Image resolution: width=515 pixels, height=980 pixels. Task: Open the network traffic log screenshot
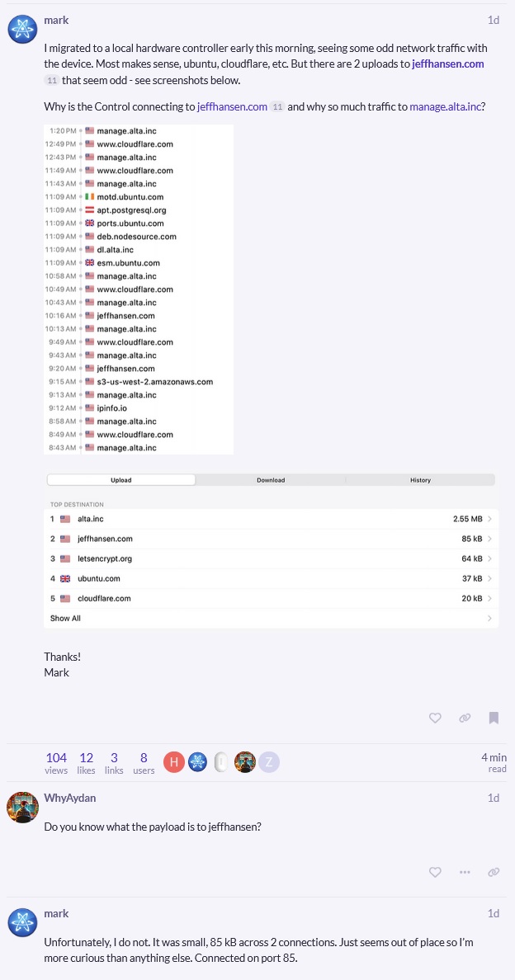(x=139, y=289)
